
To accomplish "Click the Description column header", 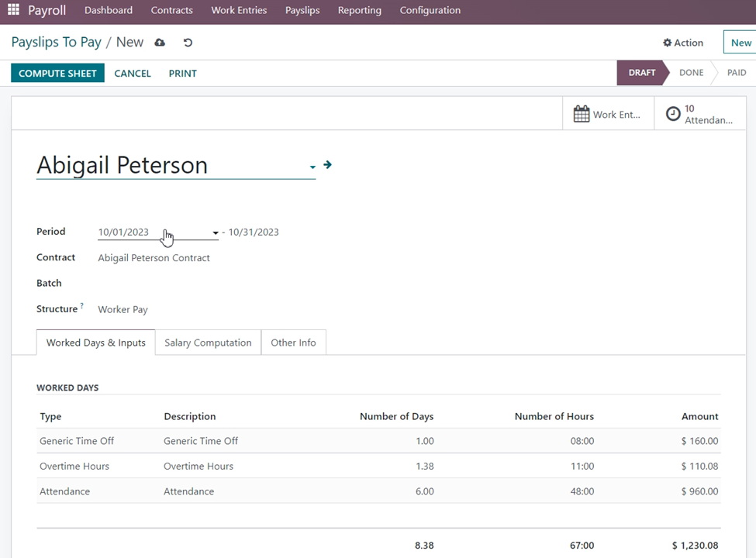I will [189, 416].
